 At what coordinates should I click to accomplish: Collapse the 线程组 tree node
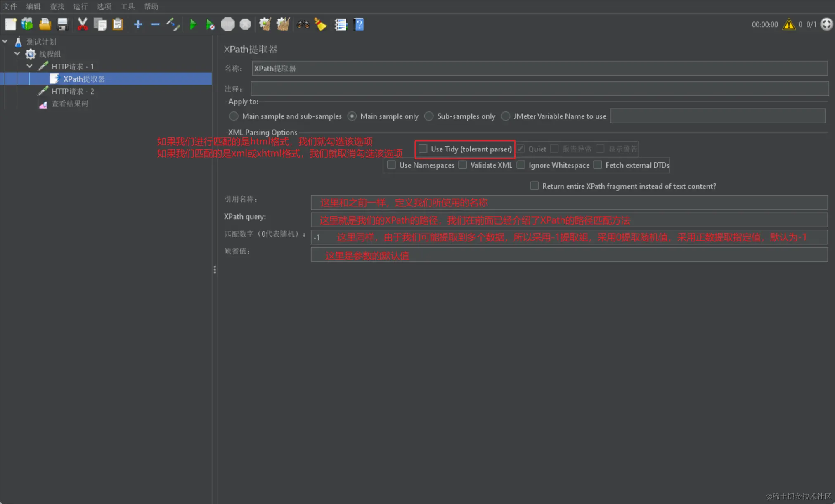click(x=17, y=54)
